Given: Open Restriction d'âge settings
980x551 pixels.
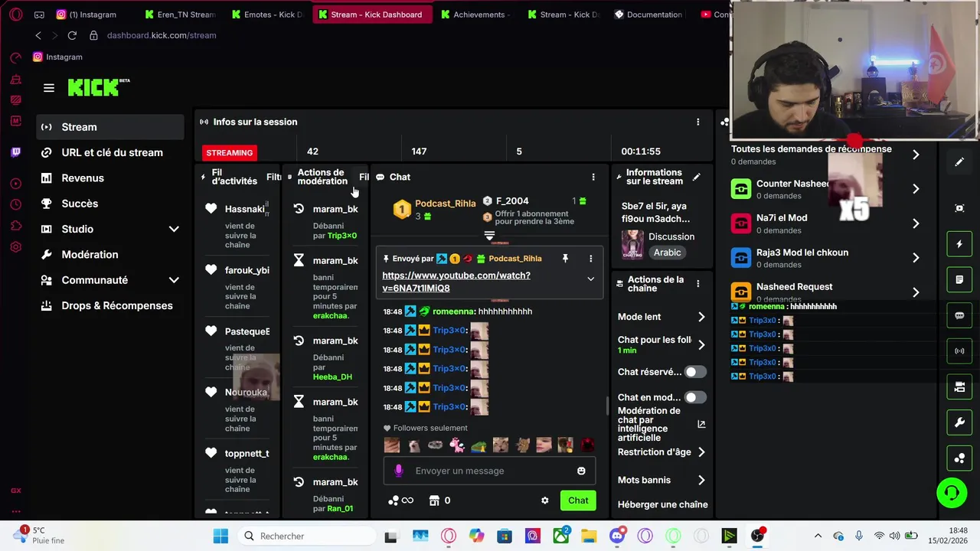Looking at the screenshot, I should [662, 452].
